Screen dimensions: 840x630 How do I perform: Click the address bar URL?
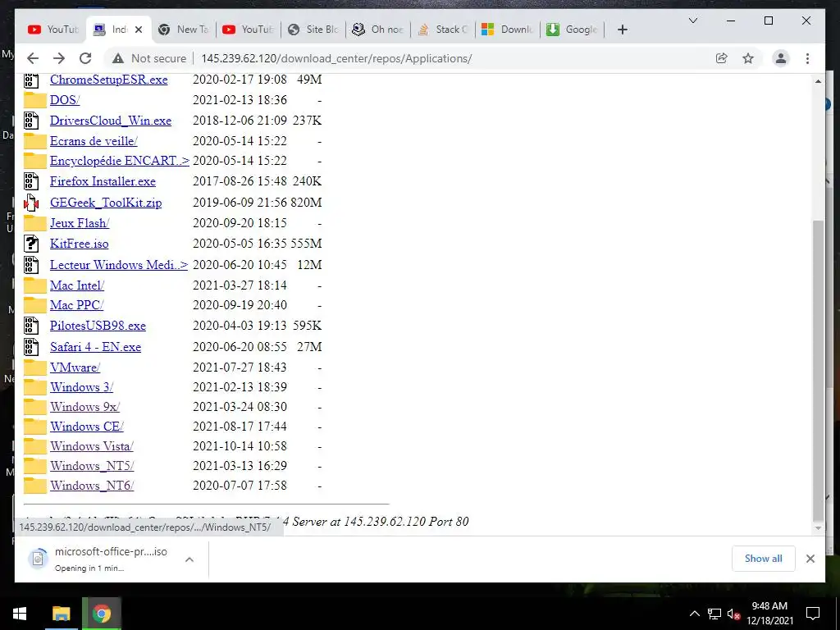336,58
